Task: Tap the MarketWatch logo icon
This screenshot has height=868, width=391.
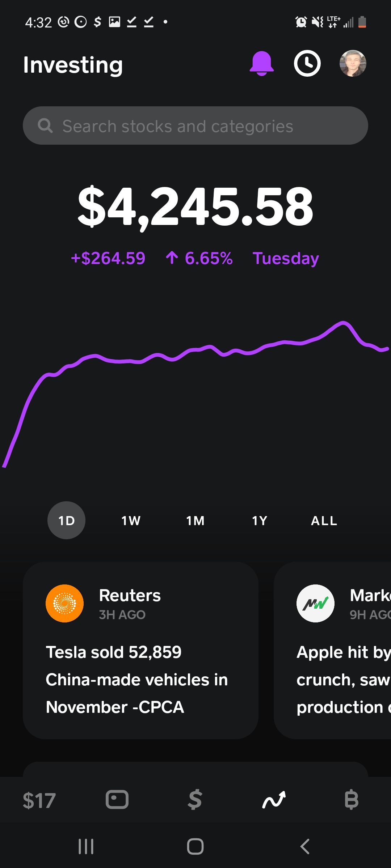Action: coord(315,603)
